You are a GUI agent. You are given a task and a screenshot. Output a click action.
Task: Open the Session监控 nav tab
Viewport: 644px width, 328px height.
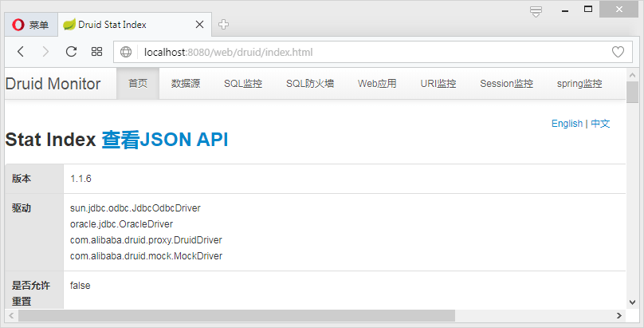(x=506, y=84)
